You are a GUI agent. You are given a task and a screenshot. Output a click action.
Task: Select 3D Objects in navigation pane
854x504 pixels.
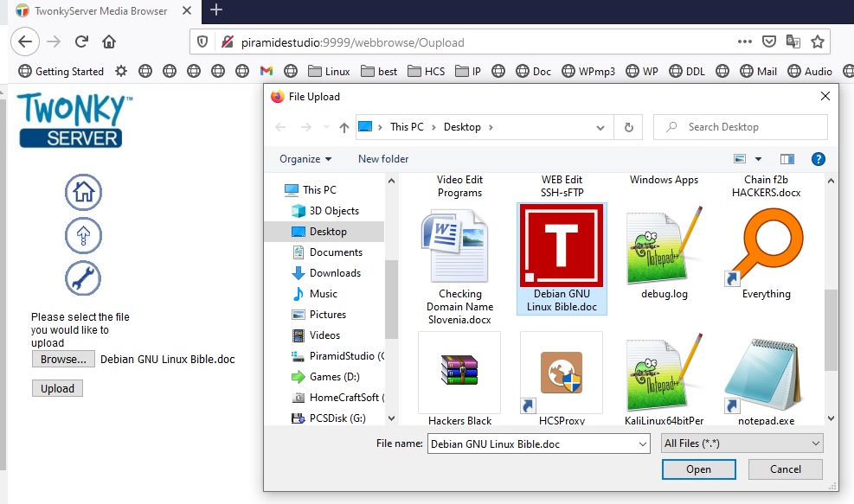[x=334, y=211]
